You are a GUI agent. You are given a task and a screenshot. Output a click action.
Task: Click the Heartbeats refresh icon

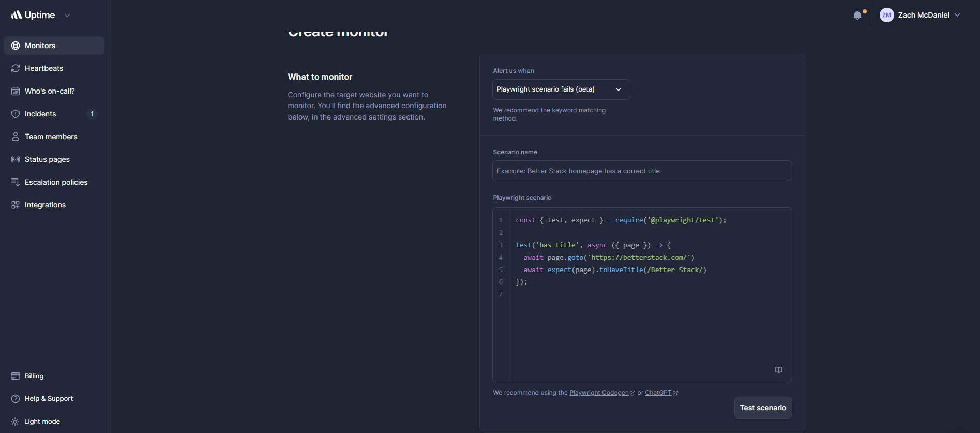16,68
